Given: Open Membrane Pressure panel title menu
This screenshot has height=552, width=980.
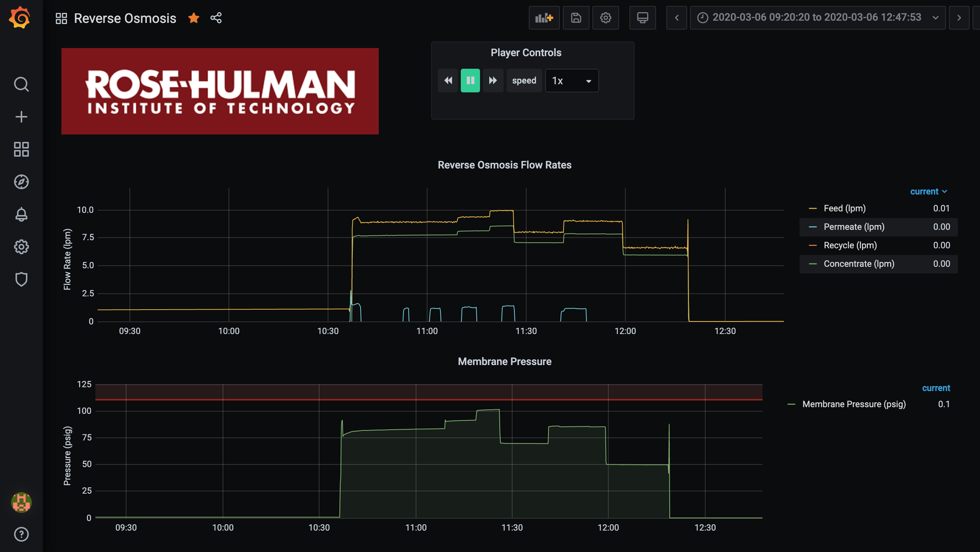Looking at the screenshot, I should (x=504, y=362).
